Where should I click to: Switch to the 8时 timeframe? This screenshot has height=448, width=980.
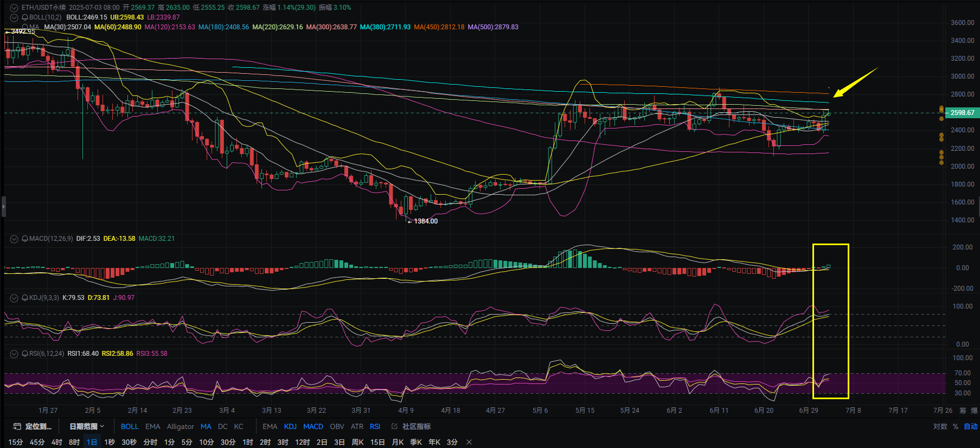(x=74, y=442)
